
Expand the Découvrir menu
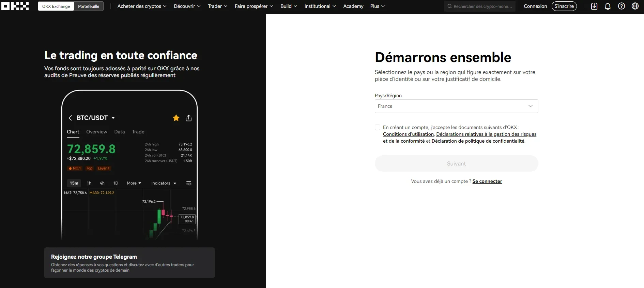click(187, 6)
